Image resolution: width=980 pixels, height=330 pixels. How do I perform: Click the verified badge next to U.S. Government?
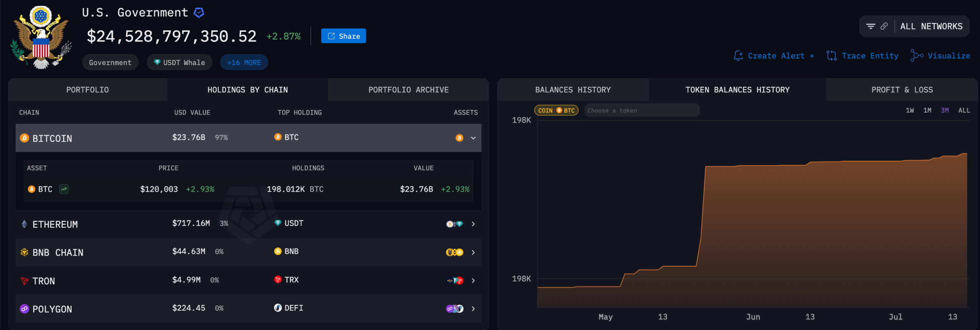pos(199,13)
